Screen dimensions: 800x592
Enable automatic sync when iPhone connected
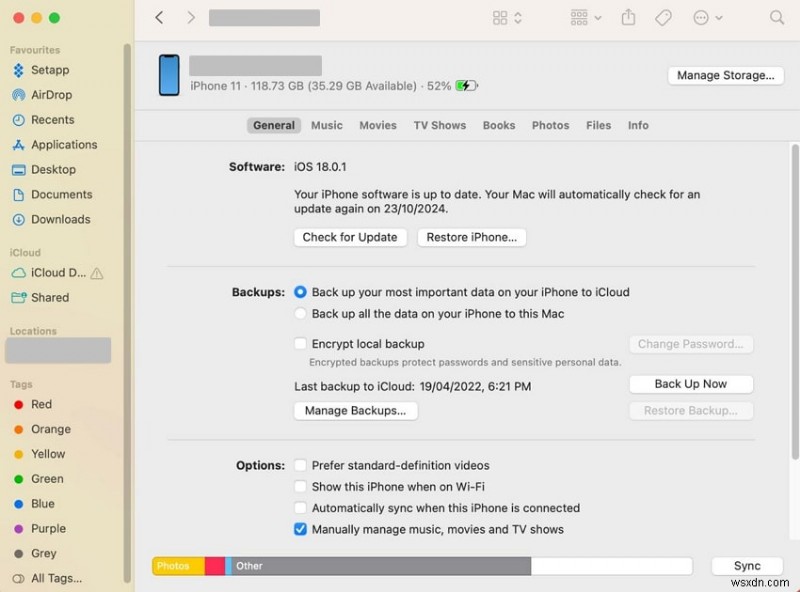click(x=301, y=508)
